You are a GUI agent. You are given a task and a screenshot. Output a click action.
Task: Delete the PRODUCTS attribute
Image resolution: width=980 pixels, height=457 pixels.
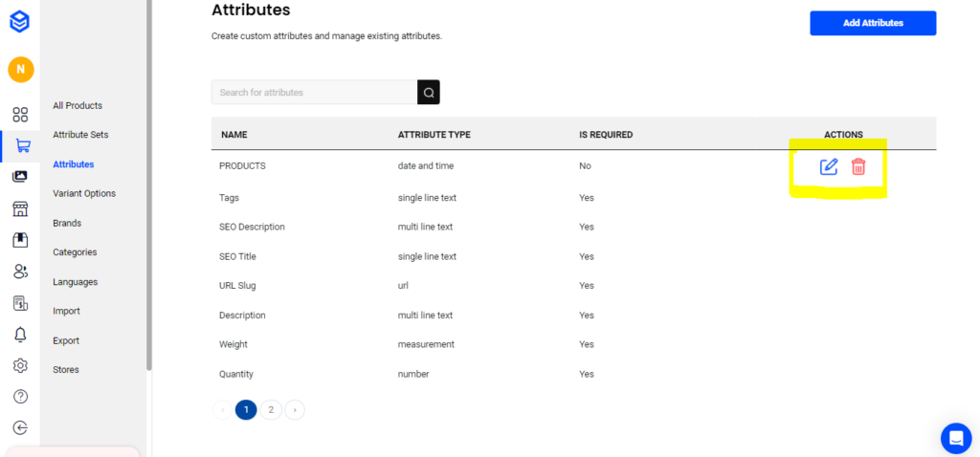858,166
